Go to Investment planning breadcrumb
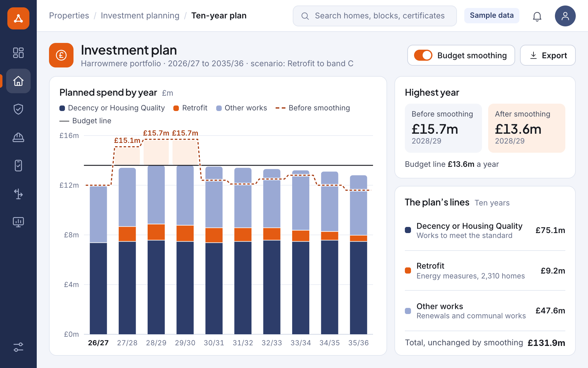Screen dimensions: 588x368 click(x=140, y=16)
